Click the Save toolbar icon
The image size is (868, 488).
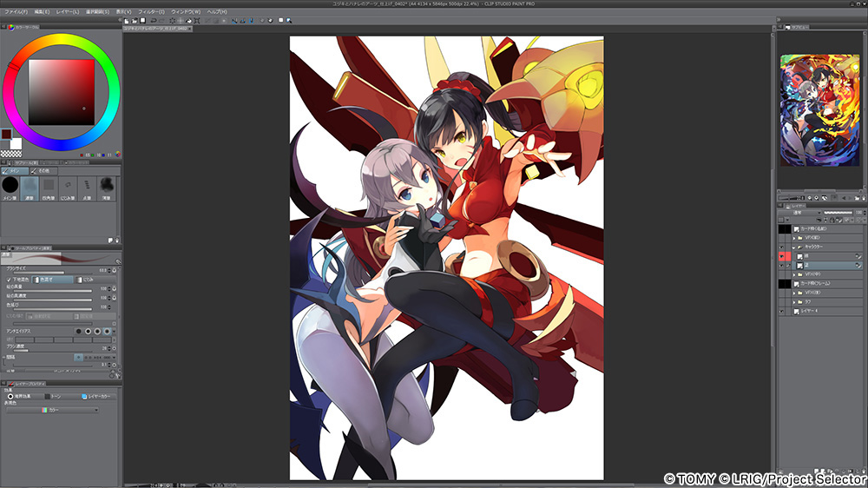tap(143, 21)
